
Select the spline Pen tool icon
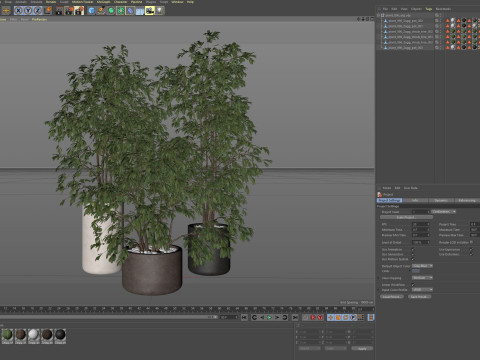[x=101, y=11]
